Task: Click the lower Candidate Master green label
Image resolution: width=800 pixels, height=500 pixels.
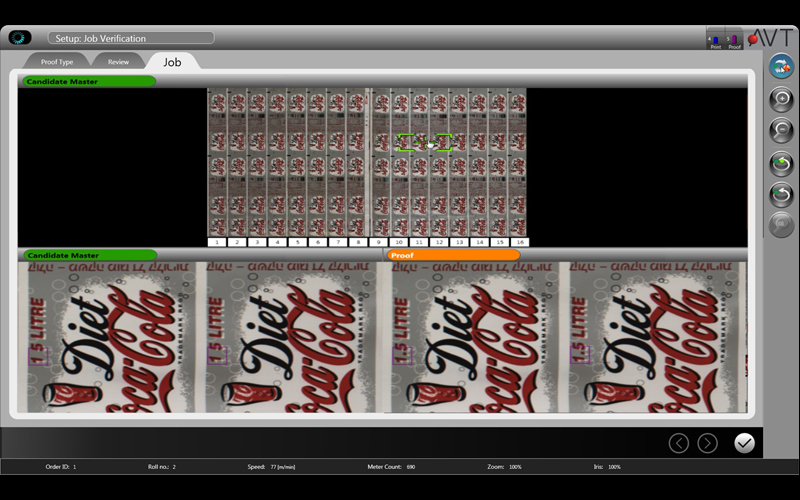Action: pyautogui.click(x=89, y=255)
